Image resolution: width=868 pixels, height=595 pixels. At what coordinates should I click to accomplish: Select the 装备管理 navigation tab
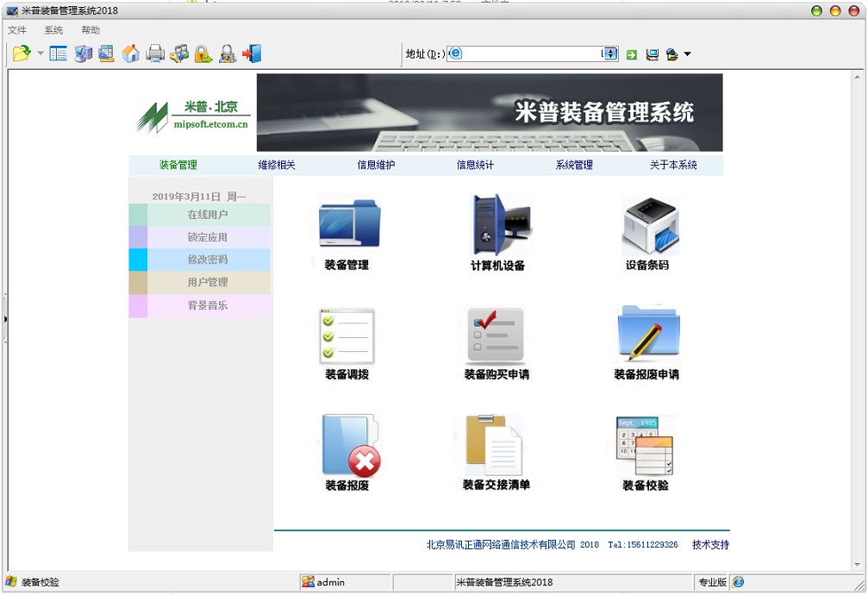click(178, 165)
